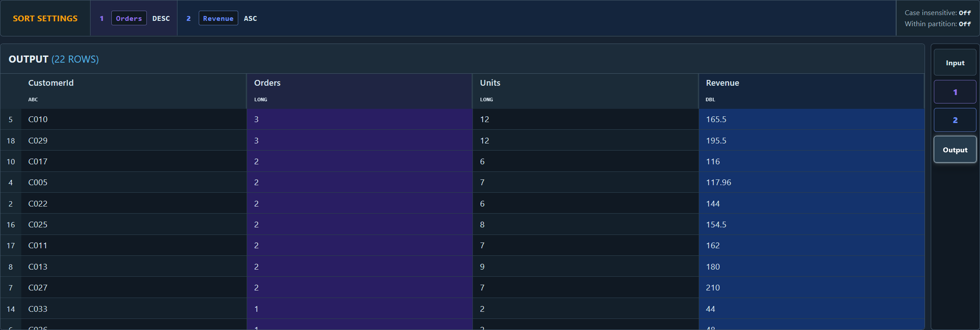The width and height of the screenshot is (980, 330).
Task: Select the C029 customer cell
Action: [x=134, y=140]
